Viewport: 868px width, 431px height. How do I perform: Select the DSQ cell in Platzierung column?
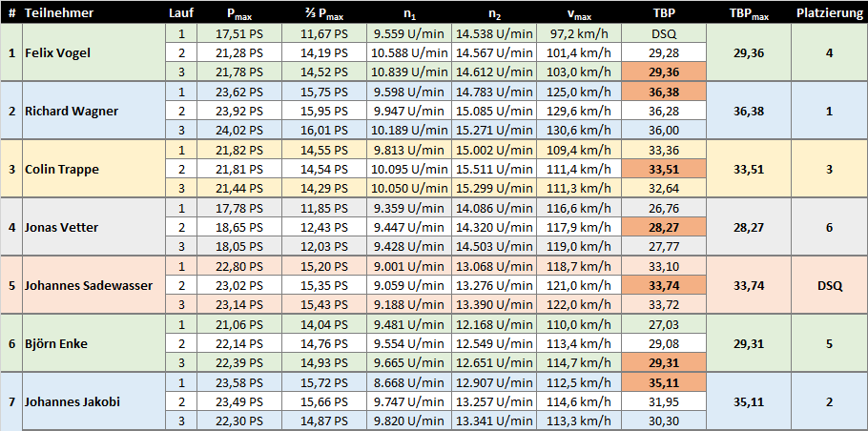[828, 285]
